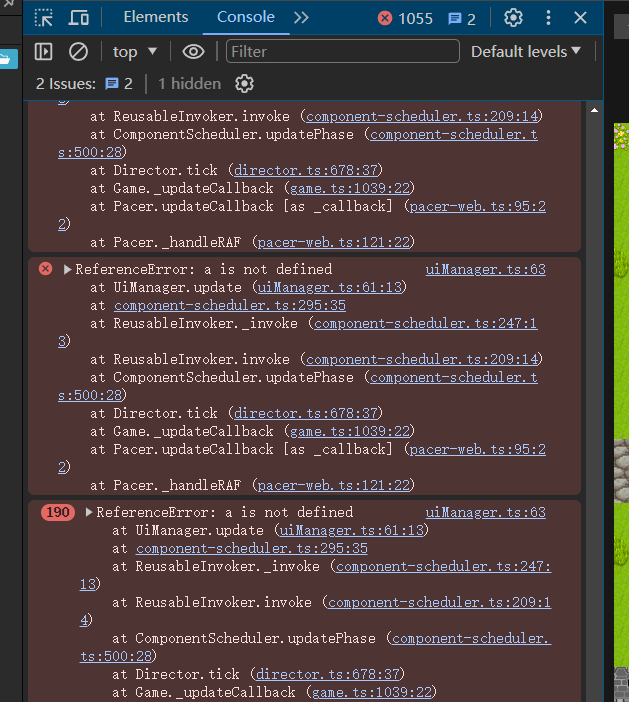Image resolution: width=629 pixels, height=702 pixels.
Task: Open uiManager.ts:61:13 link in single error
Action: tap(330, 287)
